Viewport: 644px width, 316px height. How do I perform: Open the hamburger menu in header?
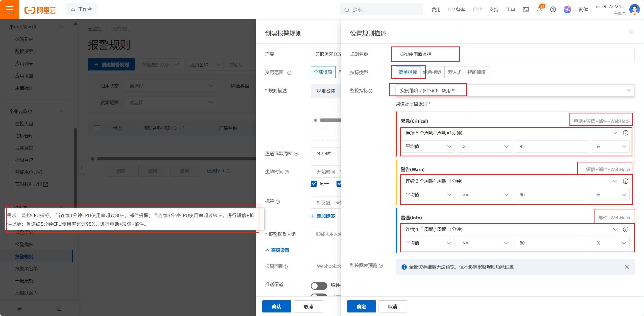pyautogui.click(x=9, y=10)
